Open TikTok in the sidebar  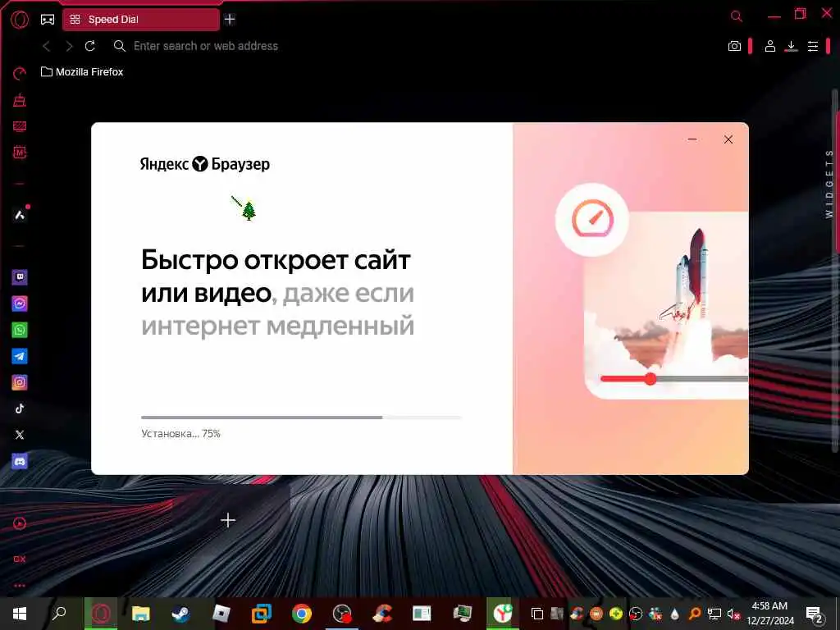(x=20, y=409)
